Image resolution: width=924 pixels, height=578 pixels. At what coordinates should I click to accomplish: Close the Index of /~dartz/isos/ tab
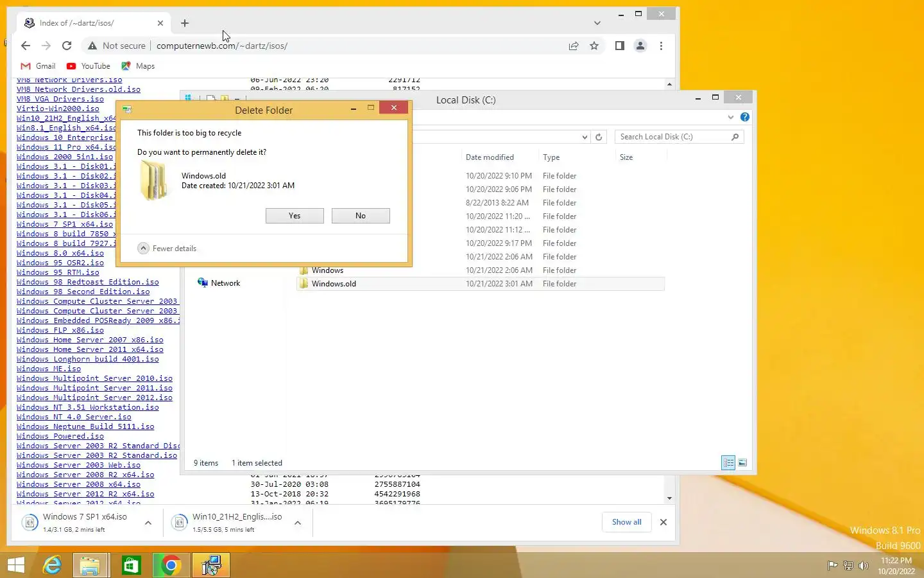[x=160, y=23]
